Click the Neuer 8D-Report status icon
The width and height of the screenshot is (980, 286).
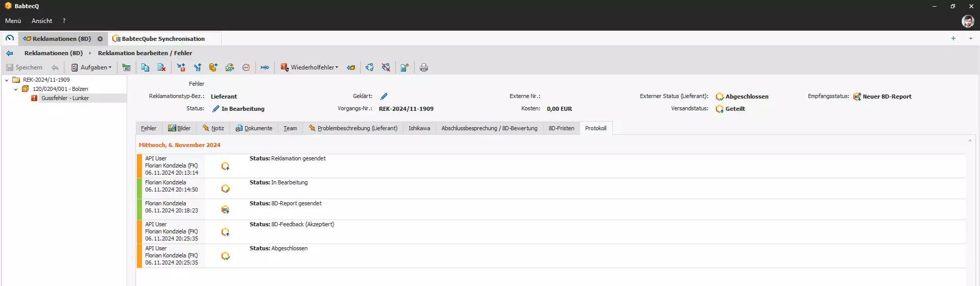pyautogui.click(x=857, y=97)
